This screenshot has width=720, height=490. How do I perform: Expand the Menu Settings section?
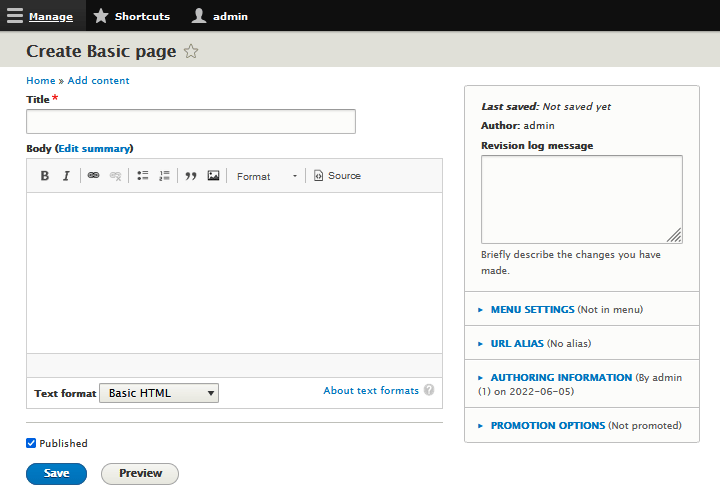(x=532, y=310)
